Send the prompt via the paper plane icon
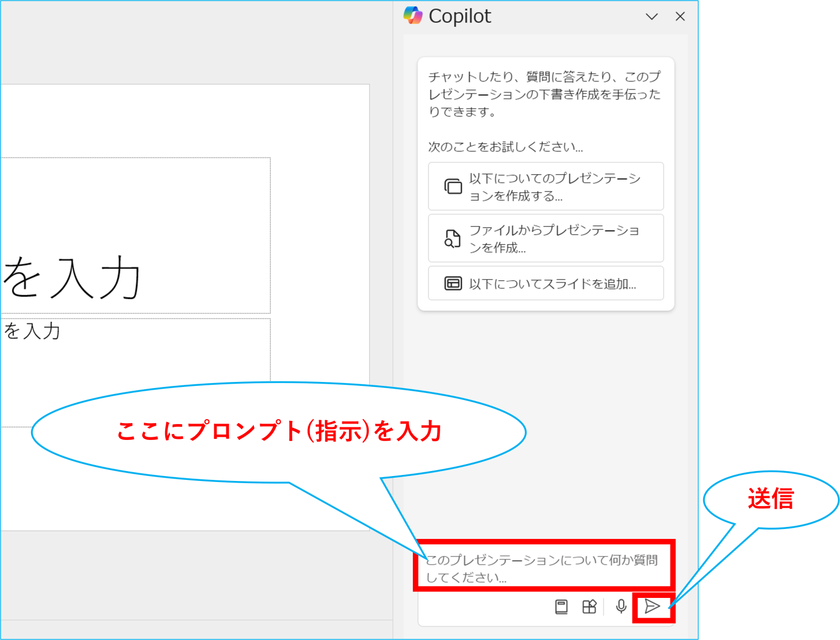The image size is (840, 640). 653,606
